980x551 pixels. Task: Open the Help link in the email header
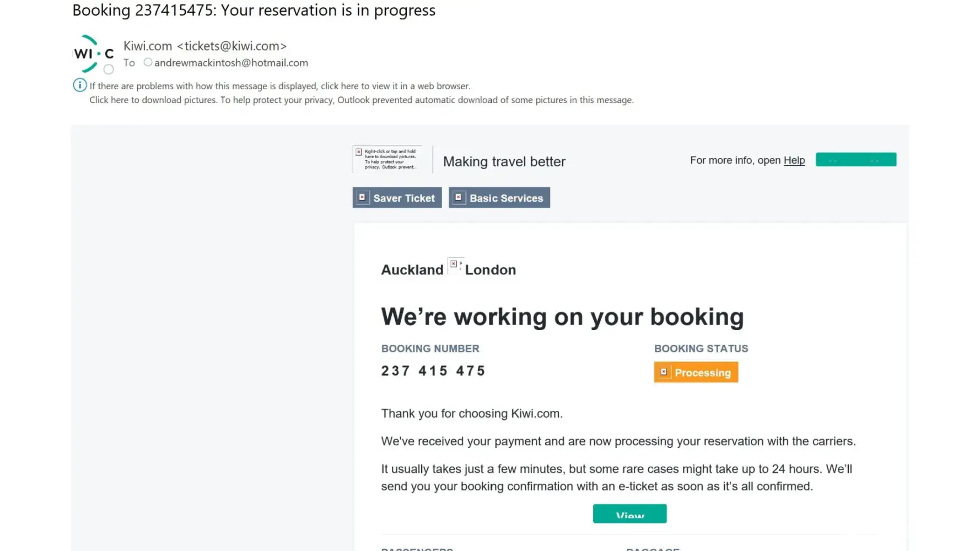pyautogui.click(x=794, y=160)
